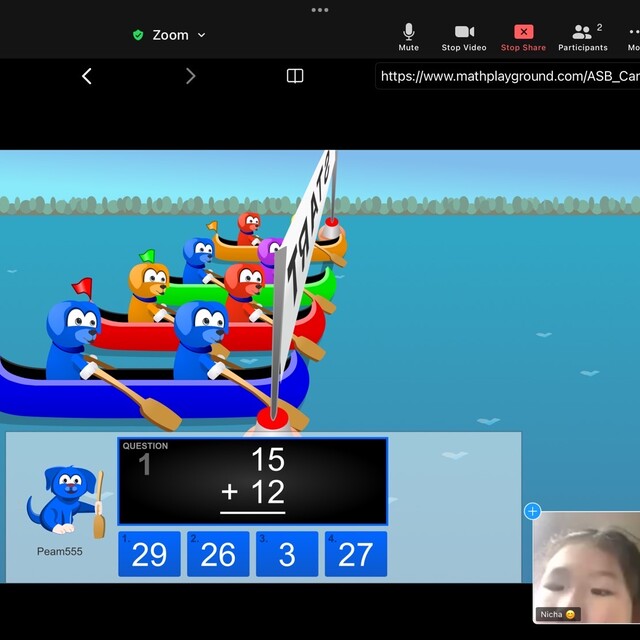This screenshot has height=640, width=640.
Task: Go back using the browser back arrow
Action: [87, 76]
